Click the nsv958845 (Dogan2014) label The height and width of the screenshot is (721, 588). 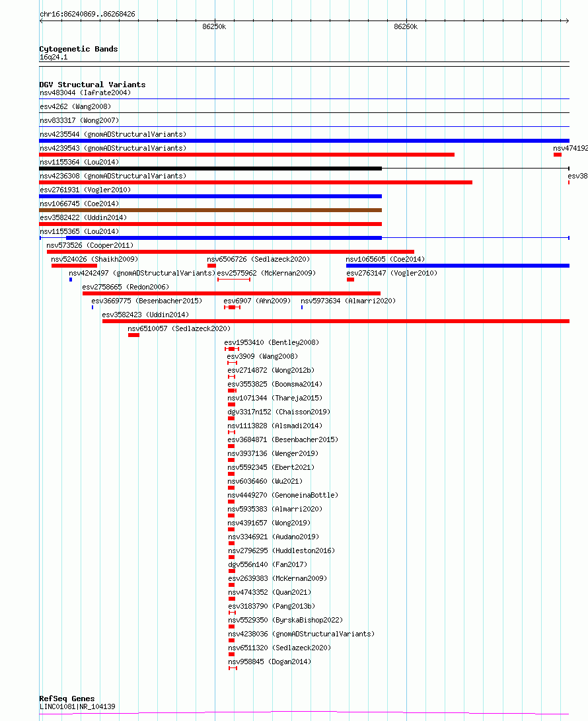tap(270, 662)
